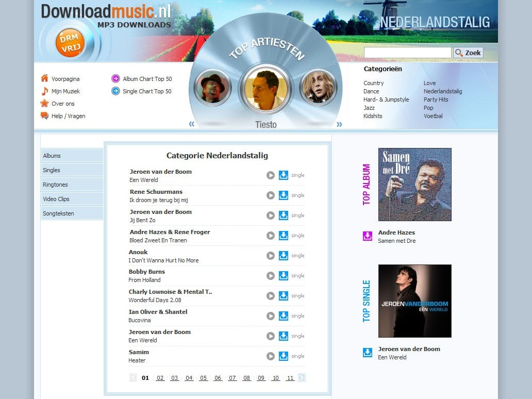Browse the Dance category
This screenshot has height=399, width=532.
click(x=371, y=91)
